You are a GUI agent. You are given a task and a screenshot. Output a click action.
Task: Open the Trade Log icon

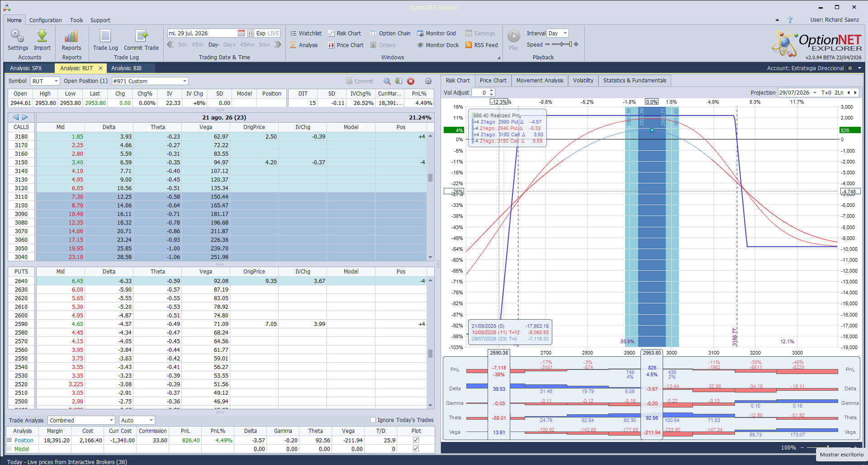tap(105, 40)
